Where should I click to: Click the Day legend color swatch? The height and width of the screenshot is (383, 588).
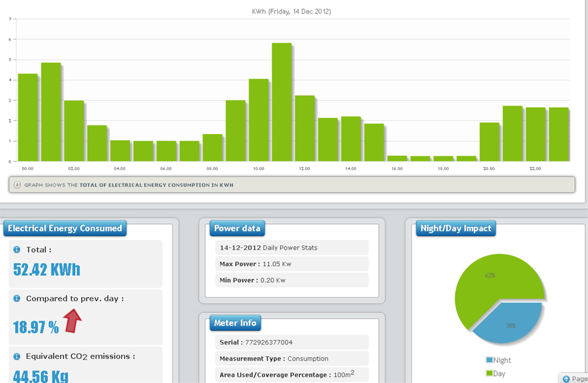pos(489,373)
